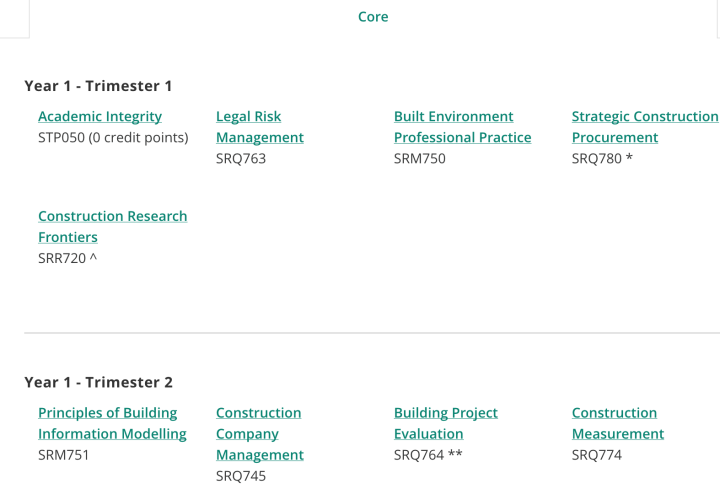The width and height of the screenshot is (720, 494).
Task: Click the Year 1 - Trimester 1 heading
Action: tap(98, 86)
